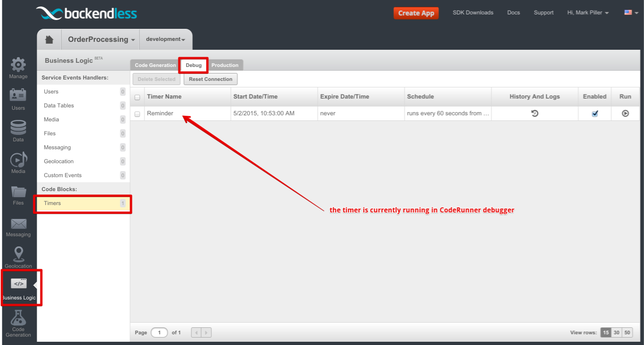This screenshot has height=345, width=644.
Task: Open the development environment dropdown
Action: (166, 40)
